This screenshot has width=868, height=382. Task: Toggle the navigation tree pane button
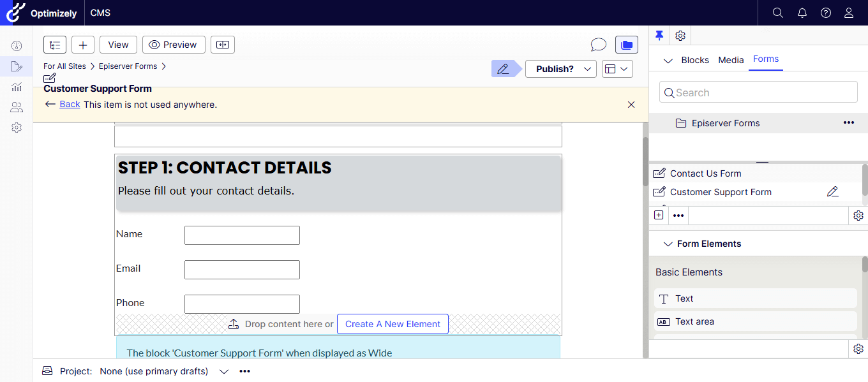click(55, 45)
